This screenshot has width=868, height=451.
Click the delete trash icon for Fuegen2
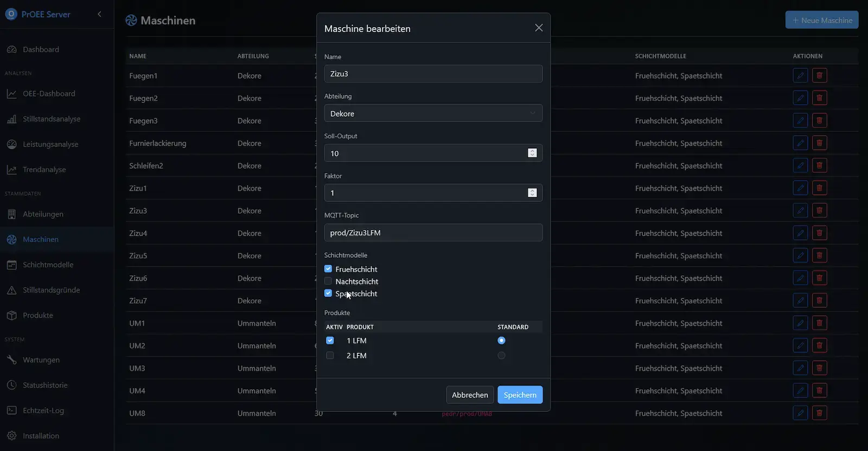click(819, 98)
